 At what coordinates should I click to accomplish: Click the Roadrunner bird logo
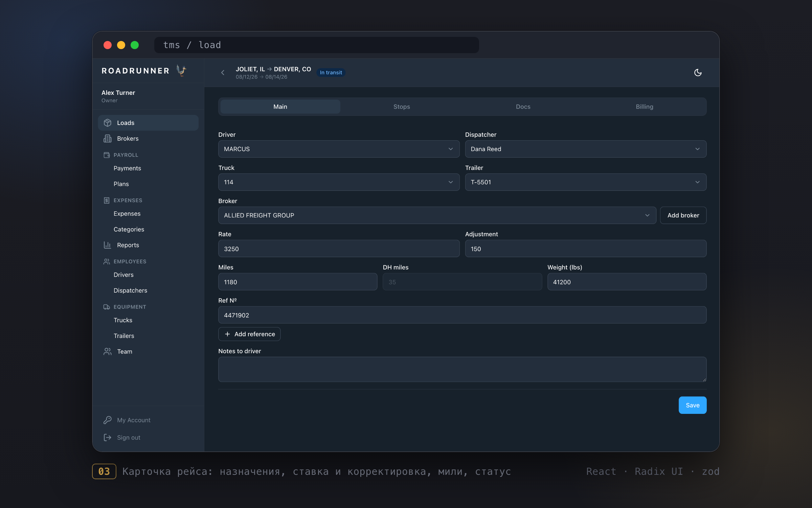(x=182, y=70)
